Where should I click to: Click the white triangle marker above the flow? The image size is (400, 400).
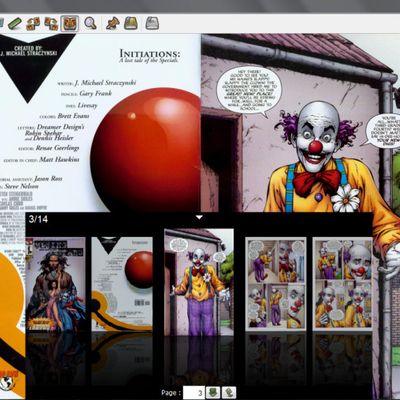[199, 217]
